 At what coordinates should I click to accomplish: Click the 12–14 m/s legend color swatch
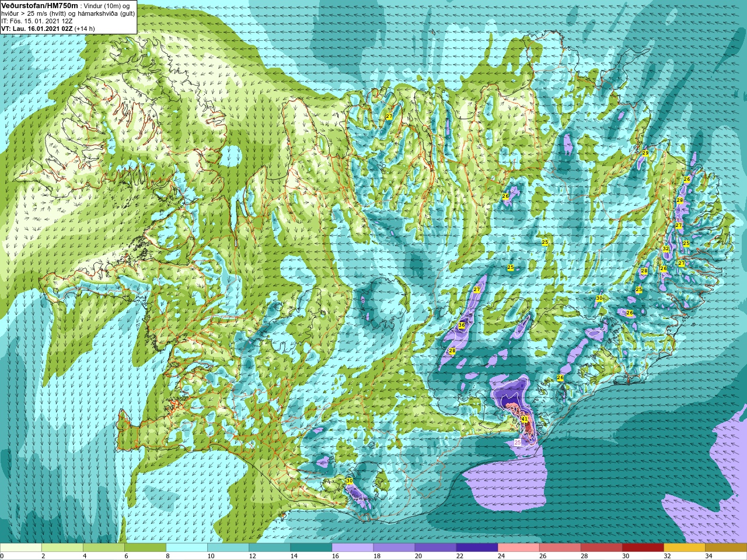[x=270, y=548]
